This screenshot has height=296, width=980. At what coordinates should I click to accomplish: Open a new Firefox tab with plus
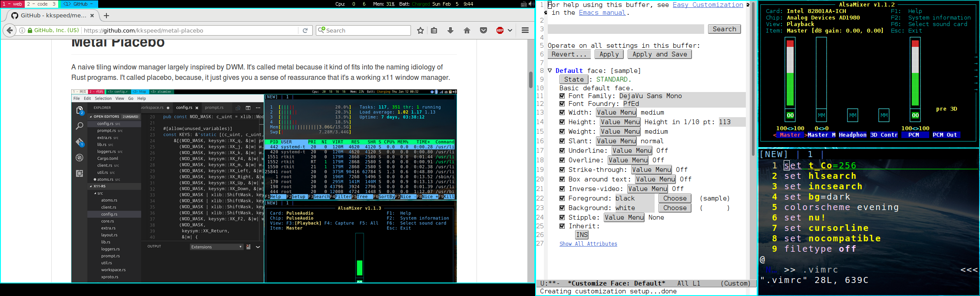(106, 16)
